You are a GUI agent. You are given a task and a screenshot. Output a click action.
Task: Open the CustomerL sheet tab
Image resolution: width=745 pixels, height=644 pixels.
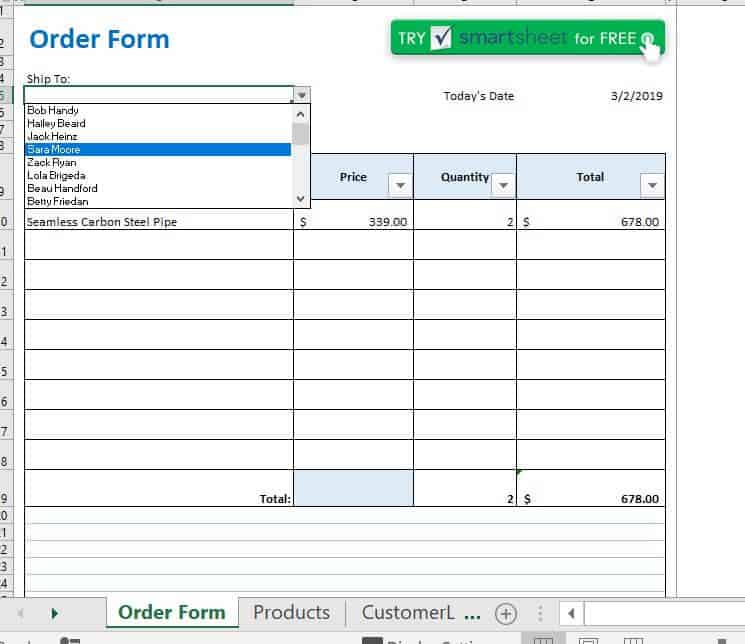[421, 612]
